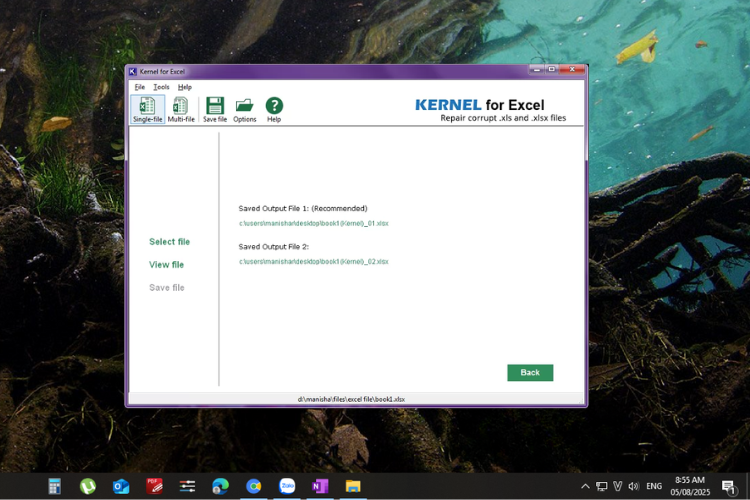Open recommended output file _01.xlsx link
The height and width of the screenshot is (500, 750).
(x=314, y=223)
